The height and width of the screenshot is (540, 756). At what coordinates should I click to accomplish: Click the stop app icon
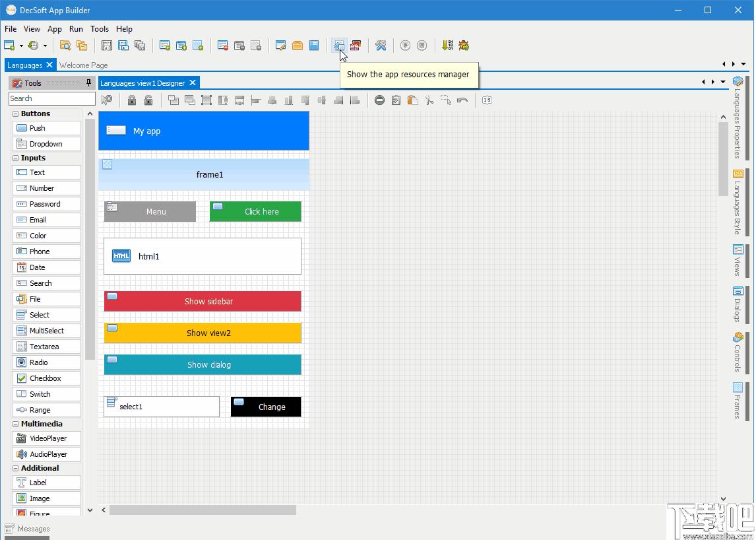click(422, 46)
